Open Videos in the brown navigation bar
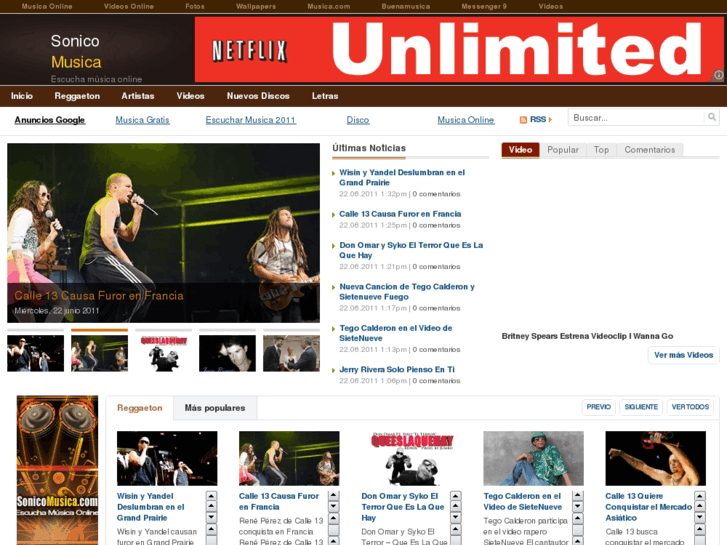This screenshot has width=727, height=545. 190,96
